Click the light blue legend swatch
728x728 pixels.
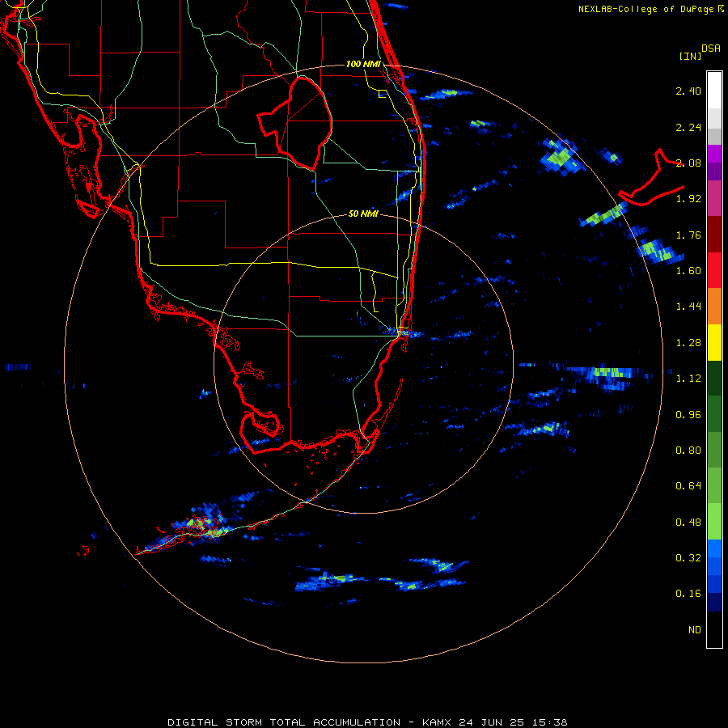pyautogui.click(x=714, y=548)
